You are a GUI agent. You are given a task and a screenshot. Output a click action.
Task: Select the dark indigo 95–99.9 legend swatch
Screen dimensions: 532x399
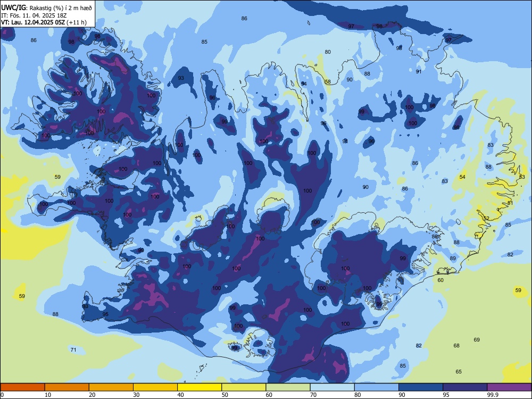(x=465, y=387)
